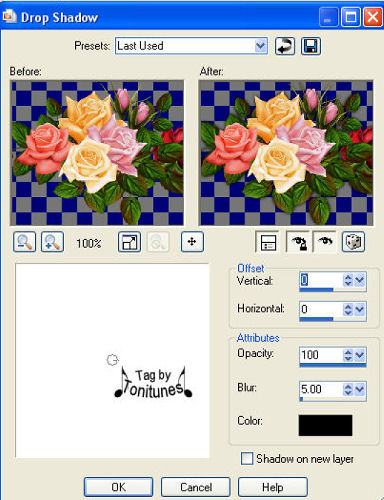This screenshot has height=500, width=384.
Task: Maximize the Drop Shadow dialog window
Action: coord(350,17)
